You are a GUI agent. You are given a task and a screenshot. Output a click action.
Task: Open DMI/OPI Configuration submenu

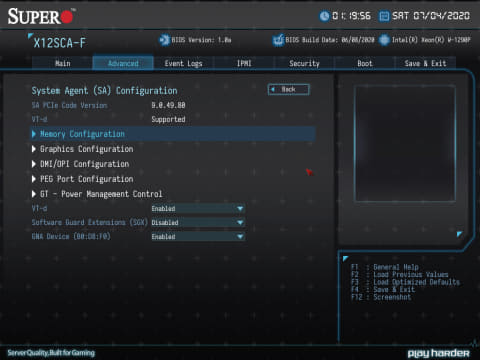click(84, 164)
